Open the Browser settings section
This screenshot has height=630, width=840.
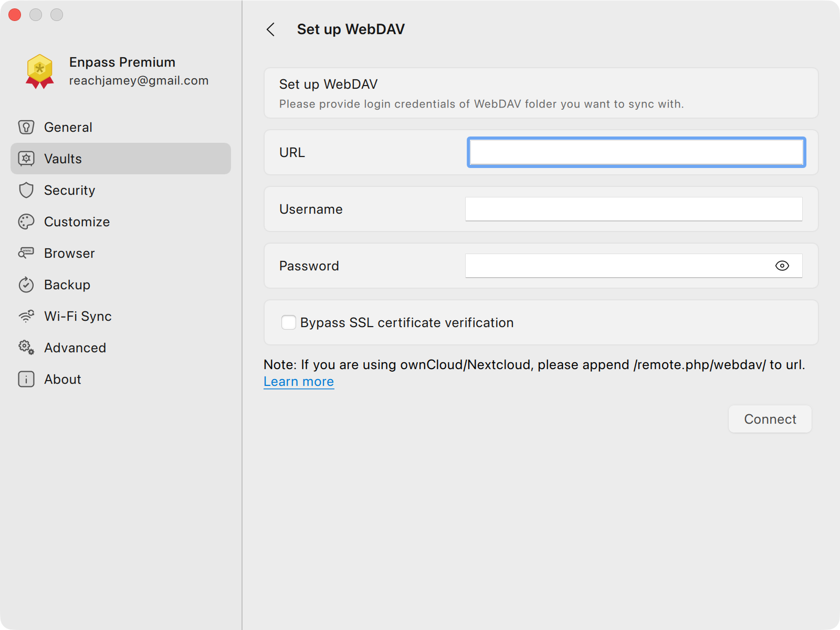pos(121,253)
